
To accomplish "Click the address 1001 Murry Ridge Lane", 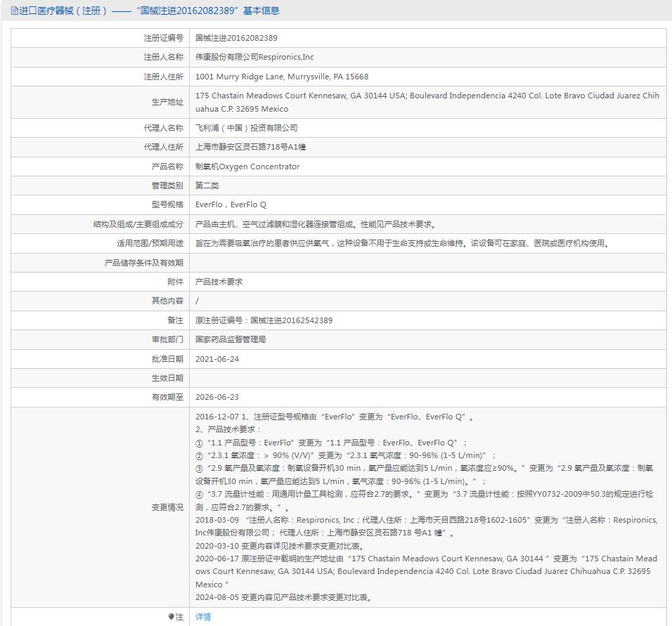I will coord(281,77).
